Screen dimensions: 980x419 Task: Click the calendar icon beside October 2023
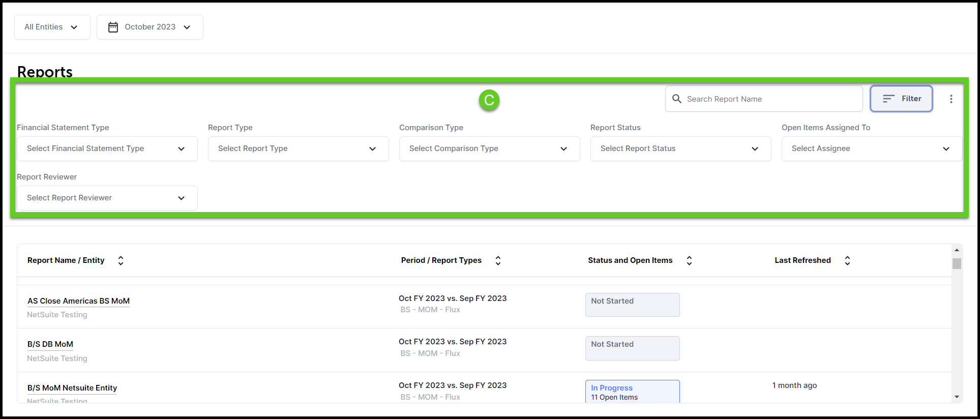[x=113, y=27]
